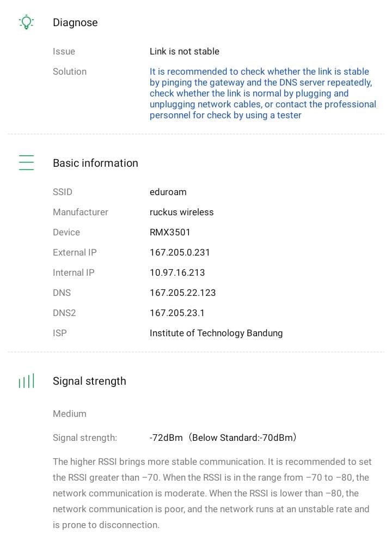Click internal IP 10.97.16.213
This screenshot has width=392, height=540.
pyautogui.click(x=177, y=272)
